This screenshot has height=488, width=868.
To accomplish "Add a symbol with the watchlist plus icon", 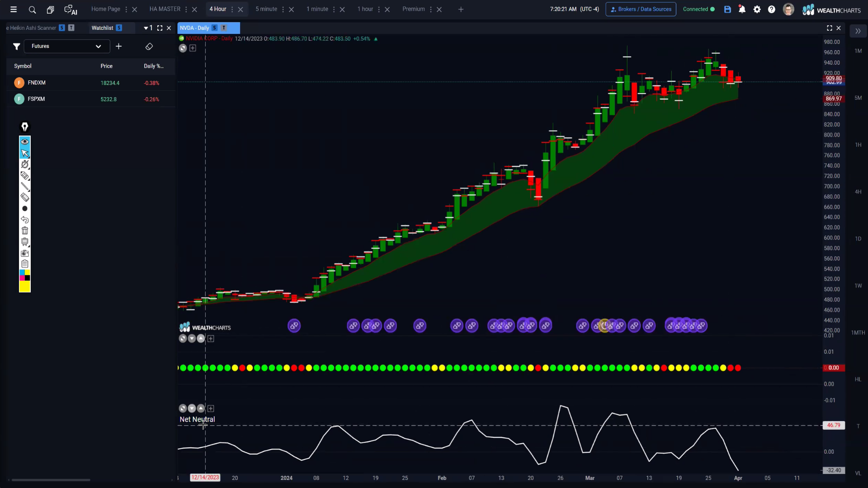I will (119, 46).
